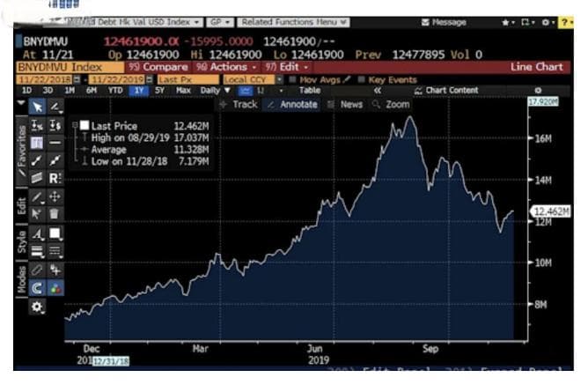Open the Modes toolbar section
Viewport: 588px width, 385px height.
pyautogui.click(x=21, y=279)
